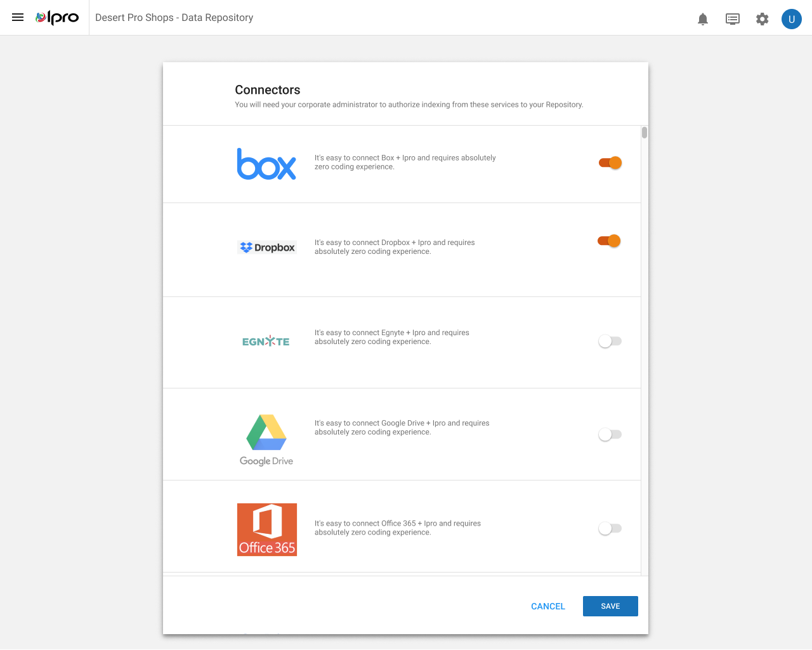812x650 pixels.
Task: Cancel the Connectors dialog
Action: click(547, 606)
